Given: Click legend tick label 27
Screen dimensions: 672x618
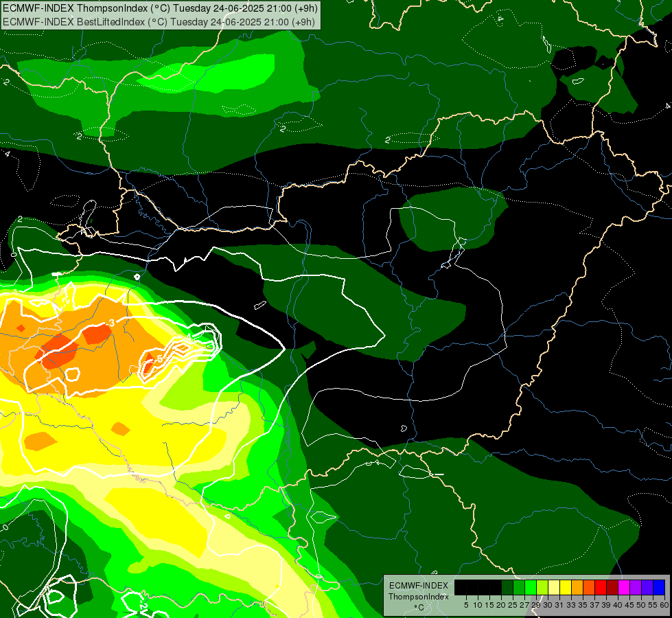Looking at the screenshot, I should [x=524, y=605].
